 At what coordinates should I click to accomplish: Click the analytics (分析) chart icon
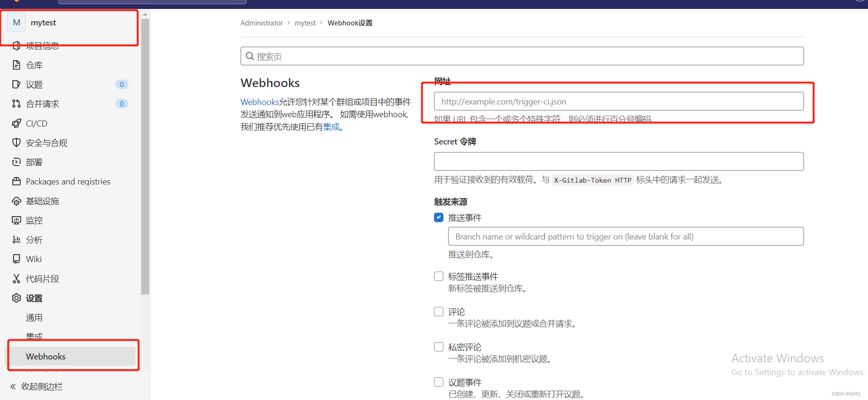[x=16, y=240]
